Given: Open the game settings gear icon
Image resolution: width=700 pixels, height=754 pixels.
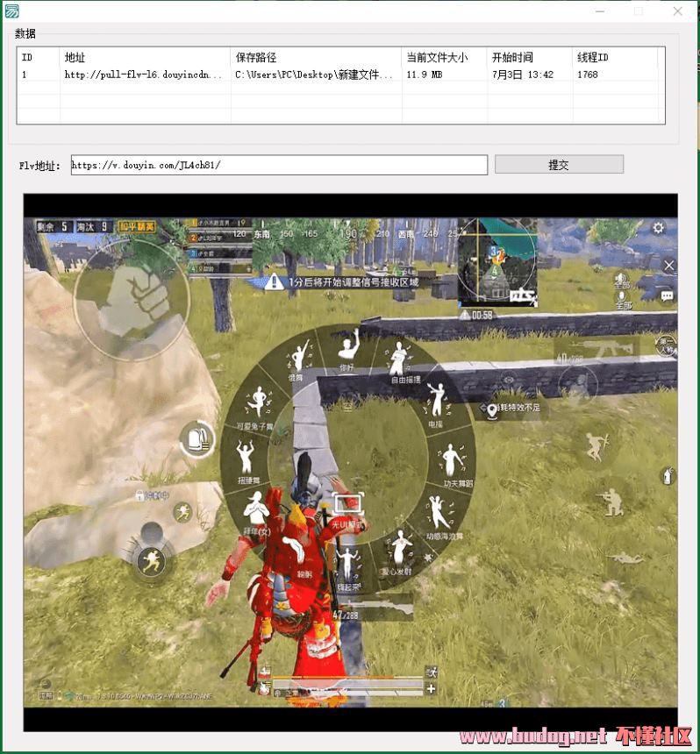Looking at the screenshot, I should (x=658, y=227).
